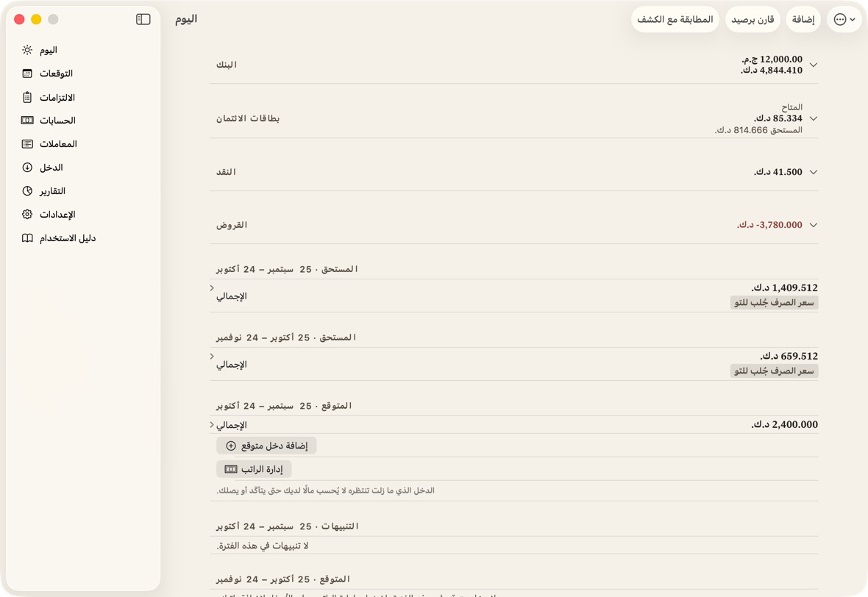The width and height of the screenshot is (868, 597).
Task: Expand الإجمالي chevron for 1,409.512 due
Action: click(x=212, y=287)
